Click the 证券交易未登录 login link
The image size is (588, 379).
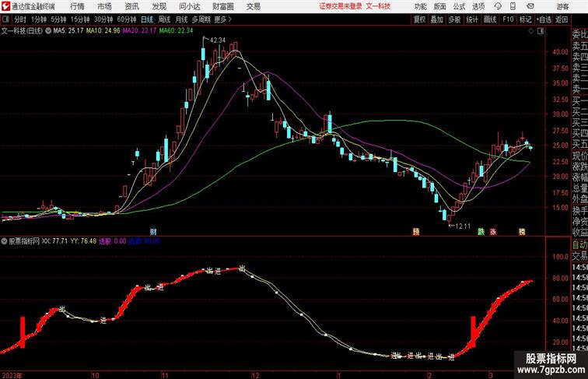coord(341,6)
